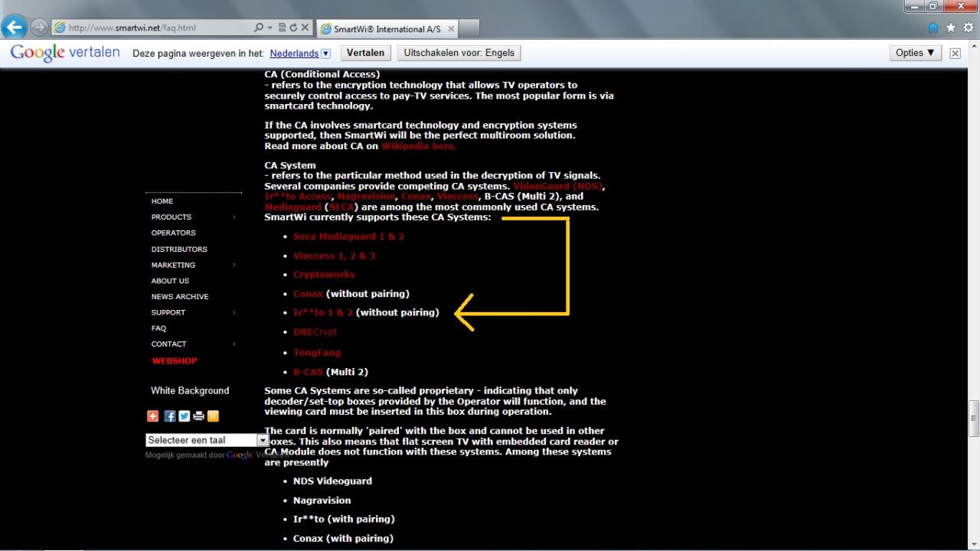
Task: Refresh the page with the reload icon
Action: (293, 28)
